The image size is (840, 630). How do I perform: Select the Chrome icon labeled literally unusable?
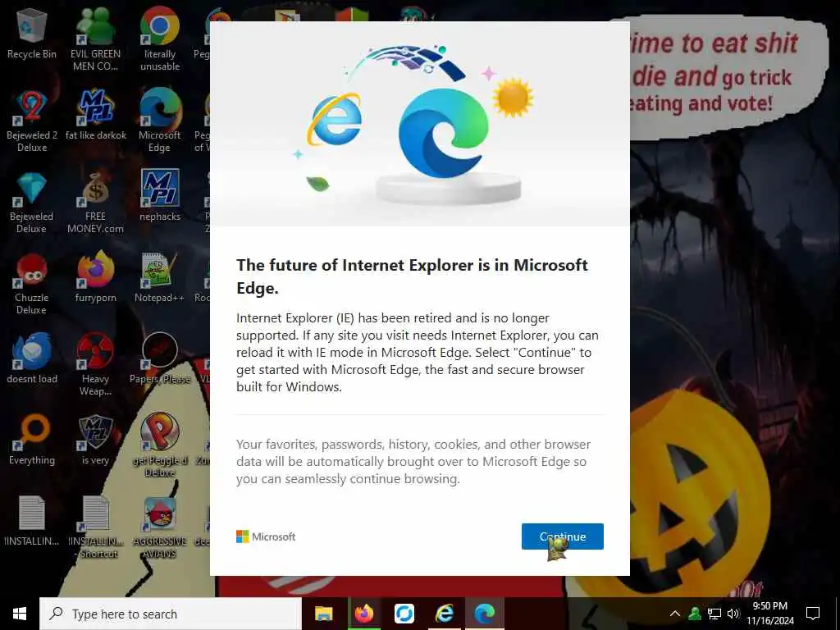(x=160, y=39)
